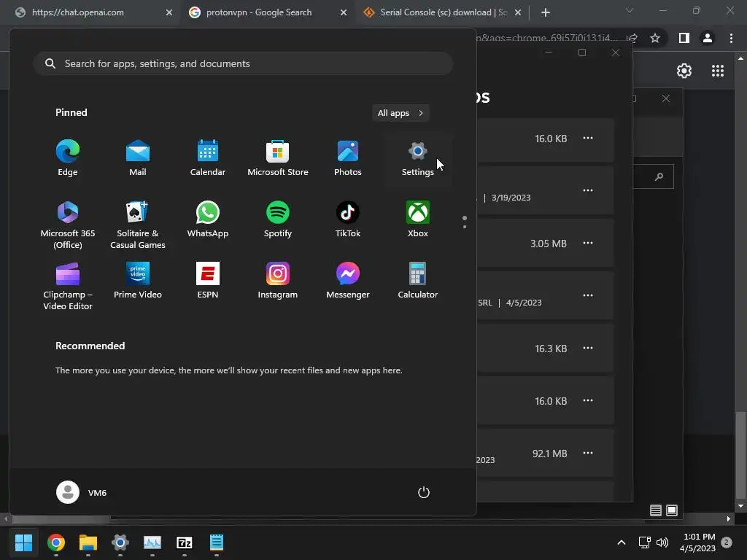Open the Notepad taskbar icon
The image size is (747, 560).
(x=216, y=542)
